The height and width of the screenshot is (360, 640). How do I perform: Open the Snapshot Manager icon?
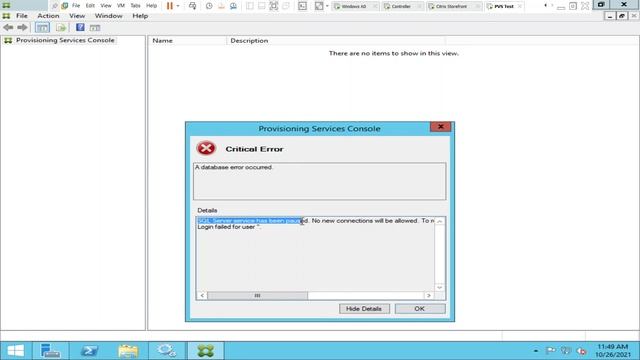[233, 6]
